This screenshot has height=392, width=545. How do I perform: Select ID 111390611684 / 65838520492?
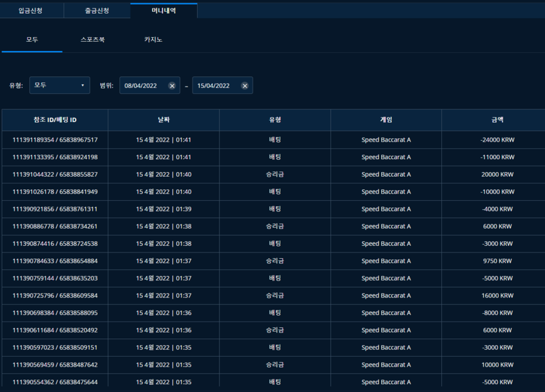tap(55, 330)
